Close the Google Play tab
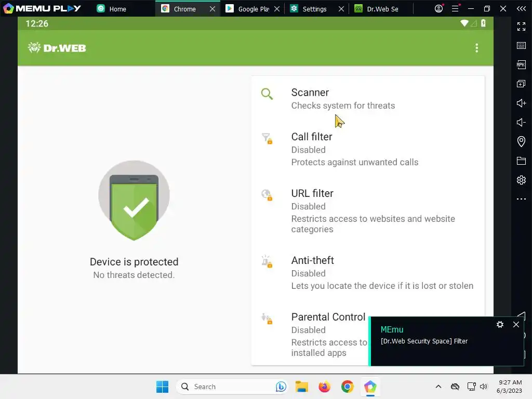Screen dimensions: 532x399 pyautogui.click(x=277, y=9)
